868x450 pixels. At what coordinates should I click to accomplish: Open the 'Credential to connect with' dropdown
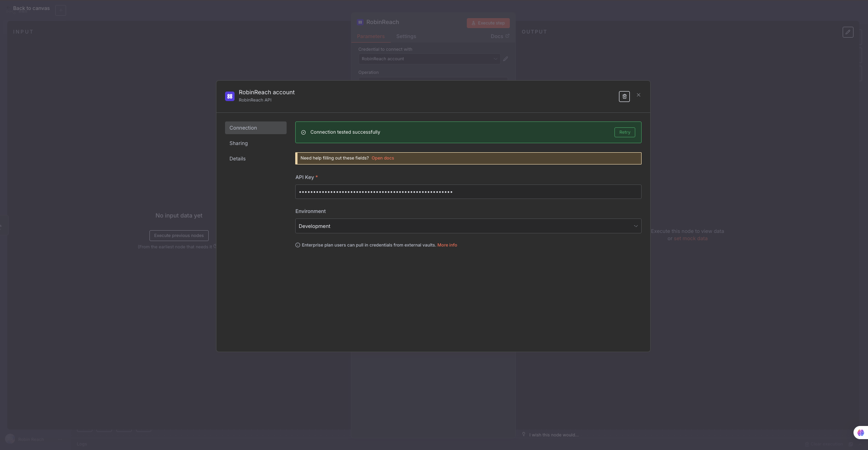click(x=429, y=59)
